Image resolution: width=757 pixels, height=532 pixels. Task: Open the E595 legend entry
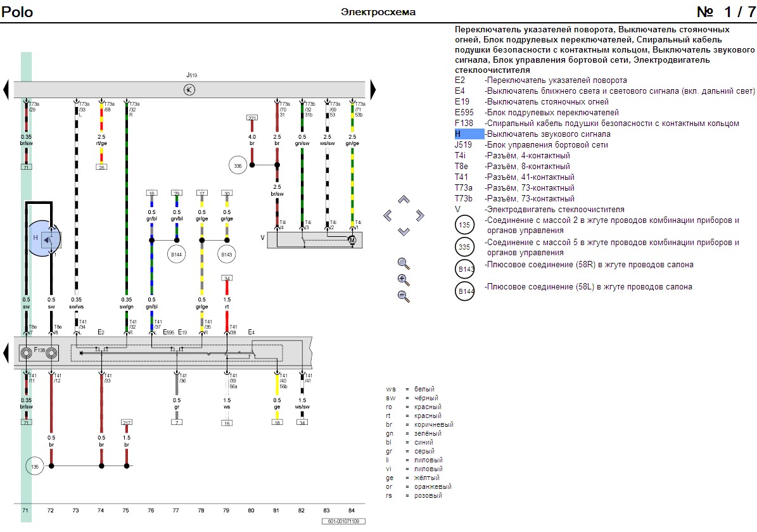tap(465, 112)
